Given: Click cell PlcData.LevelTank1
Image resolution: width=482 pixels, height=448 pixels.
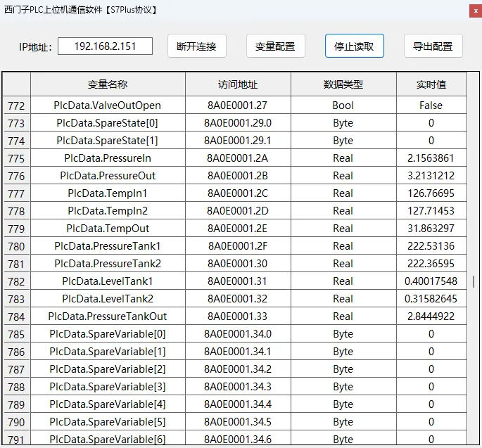Looking at the screenshot, I should tap(108, 281).
